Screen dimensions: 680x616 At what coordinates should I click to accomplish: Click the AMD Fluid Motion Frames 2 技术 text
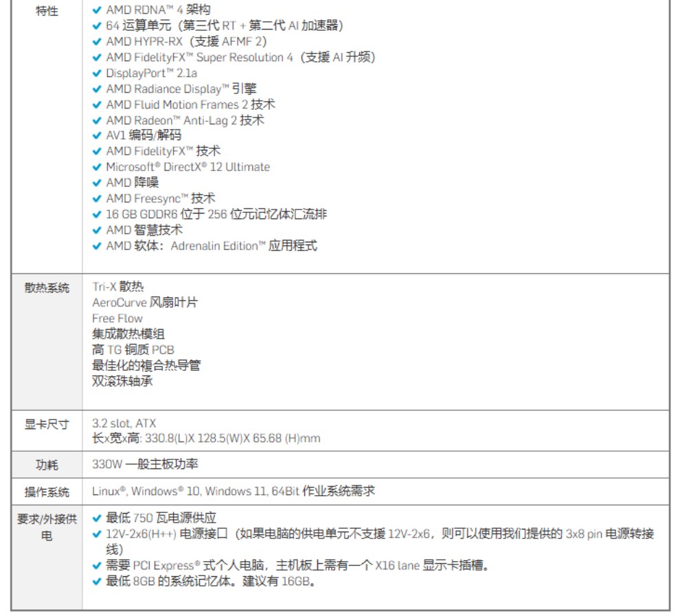pyautogui.click(x=190, y=104)
